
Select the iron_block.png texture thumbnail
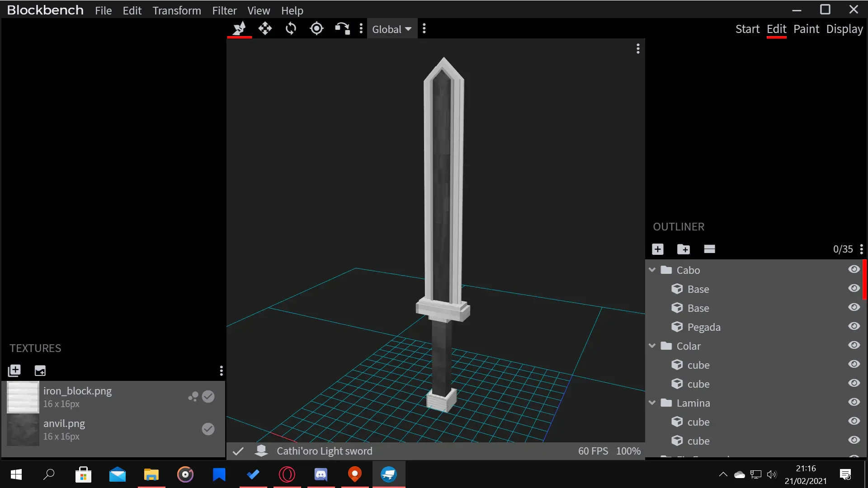(x=23, y=397)
